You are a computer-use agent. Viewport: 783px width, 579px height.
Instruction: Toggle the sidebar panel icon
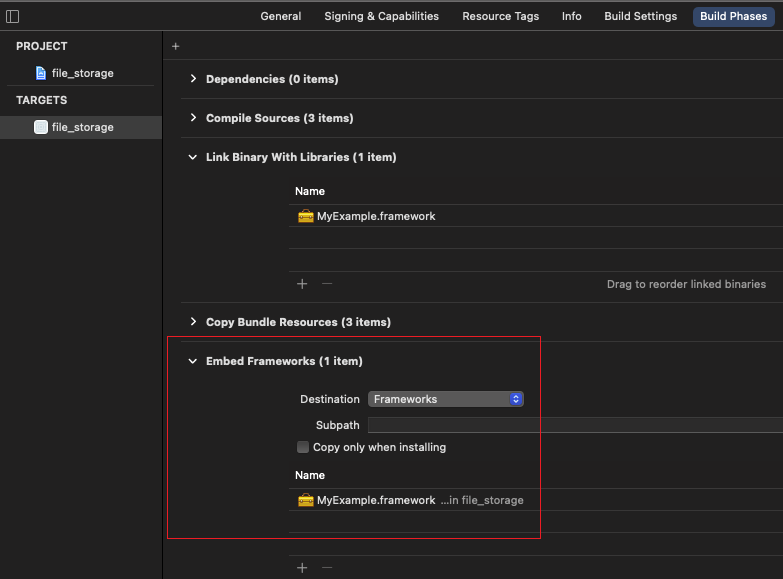[x=13, y=16]
